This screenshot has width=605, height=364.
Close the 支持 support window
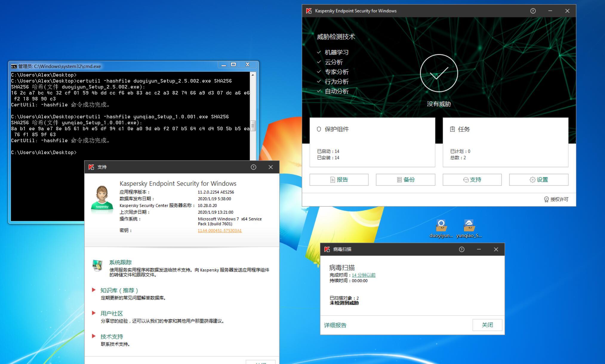click(x=271, y=167)
